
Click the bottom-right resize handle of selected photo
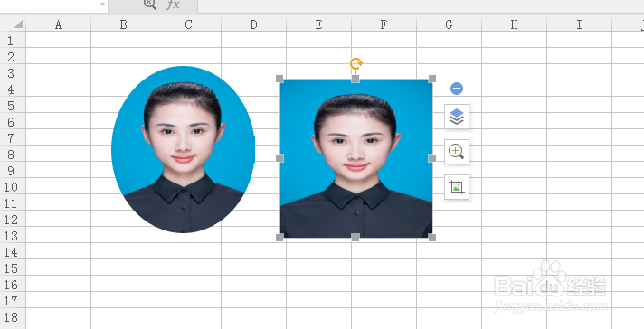(432, 237)
